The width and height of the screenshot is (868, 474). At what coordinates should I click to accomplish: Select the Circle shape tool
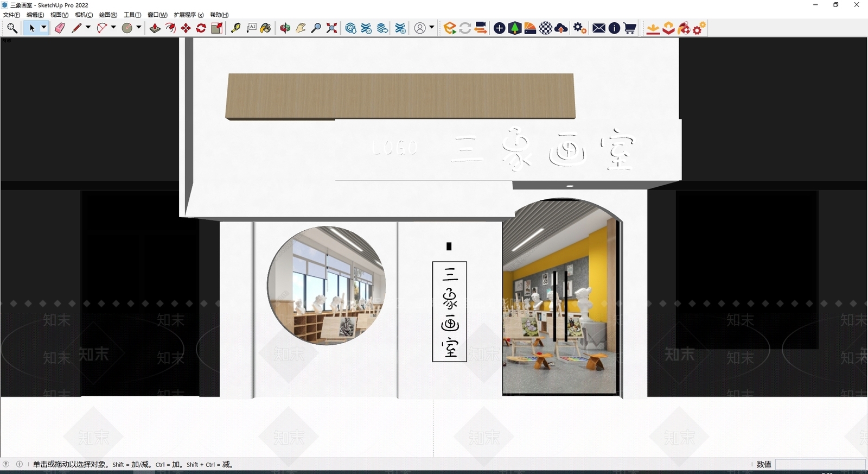pos(127,28)
